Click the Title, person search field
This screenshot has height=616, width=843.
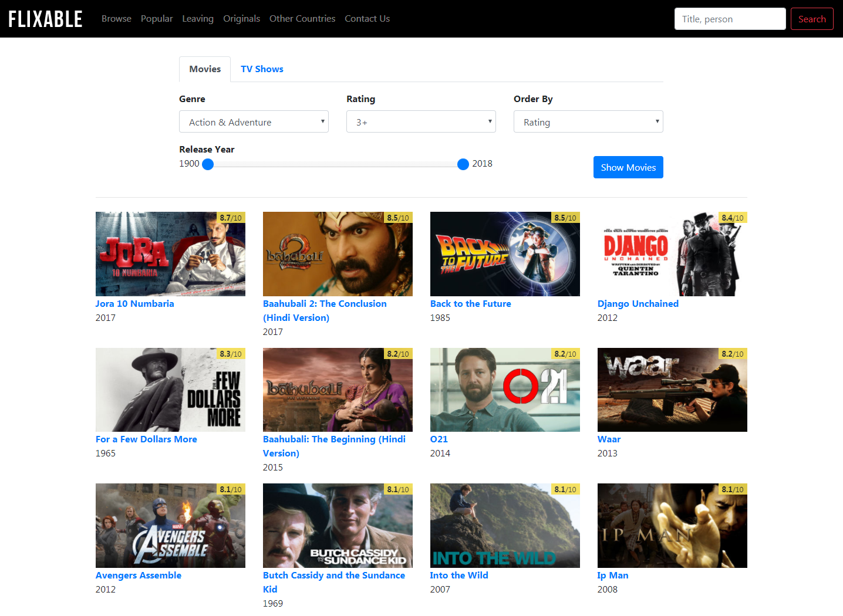point(730,18)
